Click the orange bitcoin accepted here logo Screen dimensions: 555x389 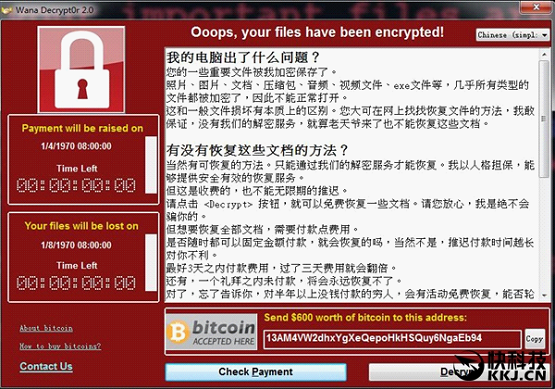pos(211,332)
